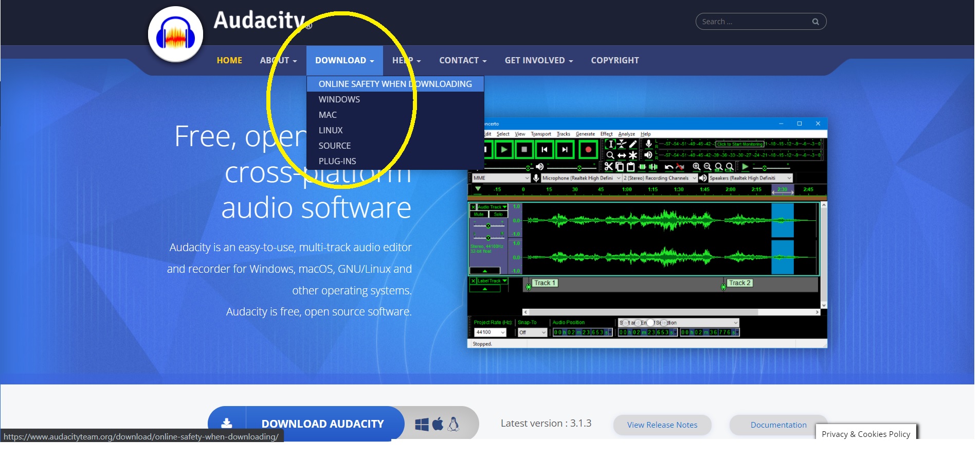
Task: Open the Recording Channels dropdown
Action: [660, 178]
